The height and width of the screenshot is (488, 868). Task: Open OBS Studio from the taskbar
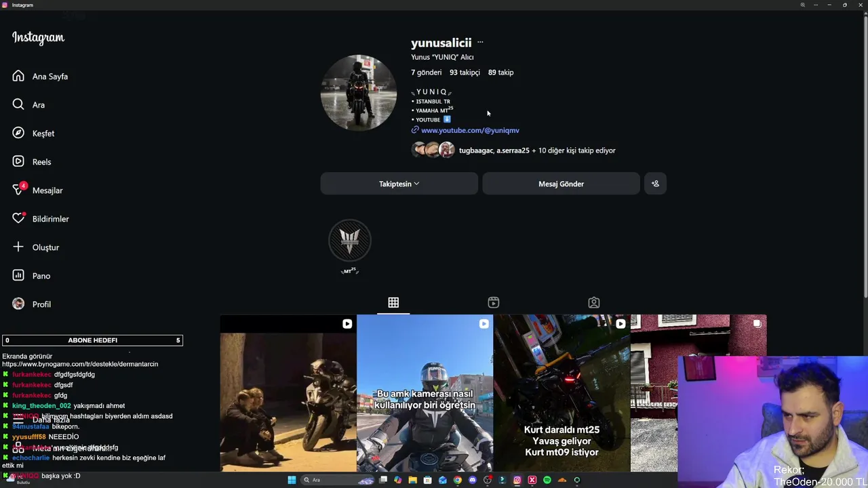coord(488,480)
